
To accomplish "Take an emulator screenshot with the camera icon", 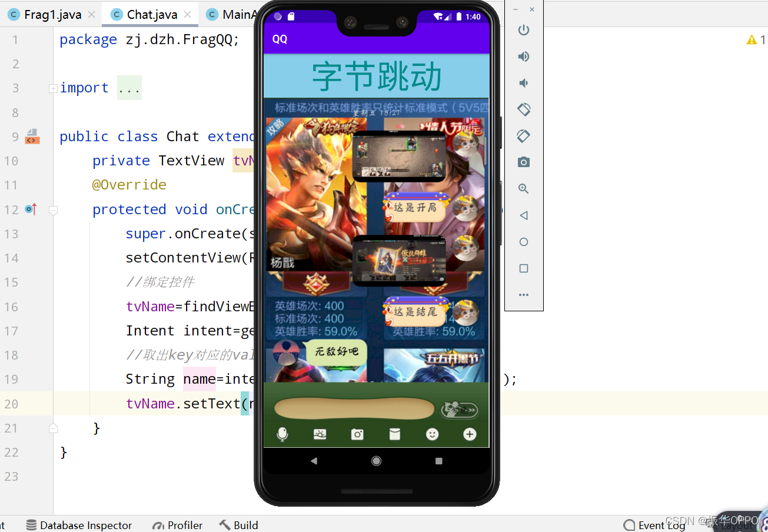I will point(524,162).
